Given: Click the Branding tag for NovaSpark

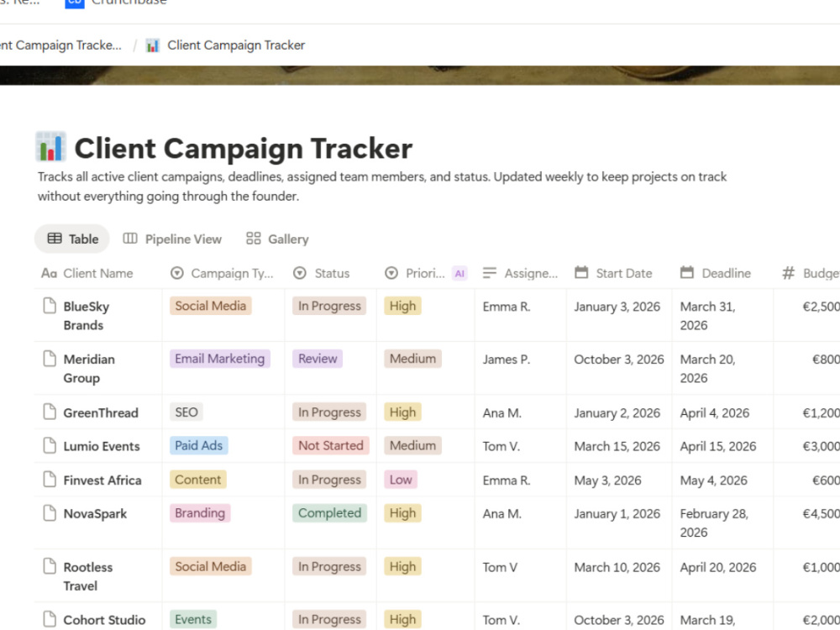Looking at the screenshot, I should [200, 512].
